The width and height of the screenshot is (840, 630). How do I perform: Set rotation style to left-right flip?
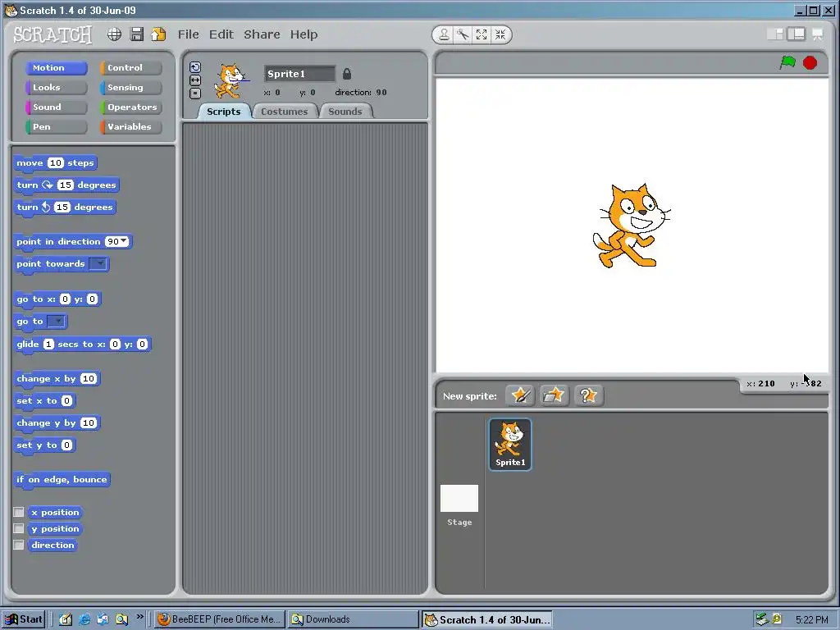(195, 80)
